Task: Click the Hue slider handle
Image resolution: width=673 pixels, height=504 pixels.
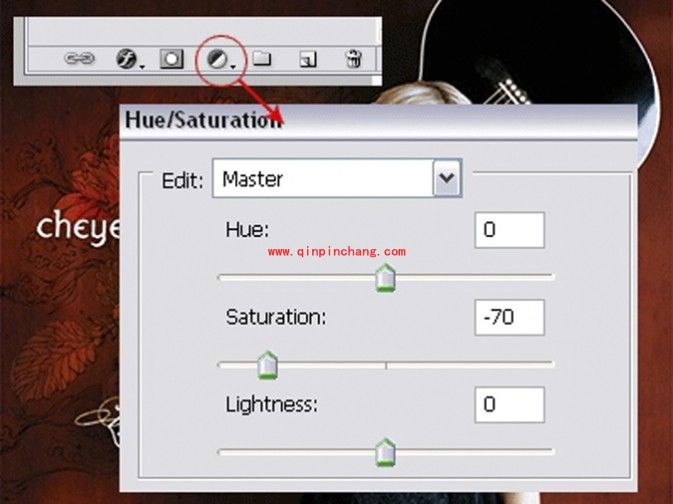Action: coord(385,279)
